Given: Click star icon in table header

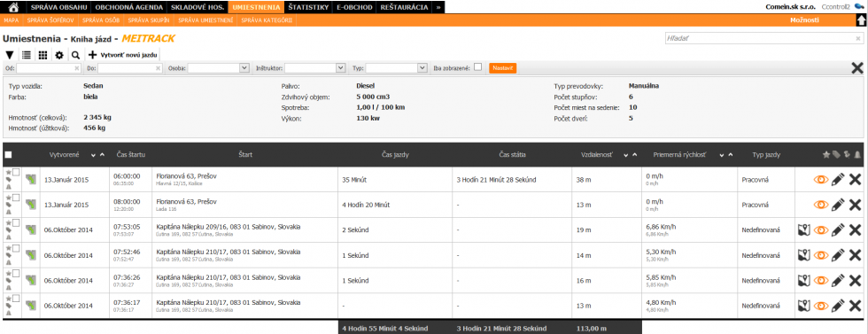Looking at the screenshot, I should coord(826,155).
